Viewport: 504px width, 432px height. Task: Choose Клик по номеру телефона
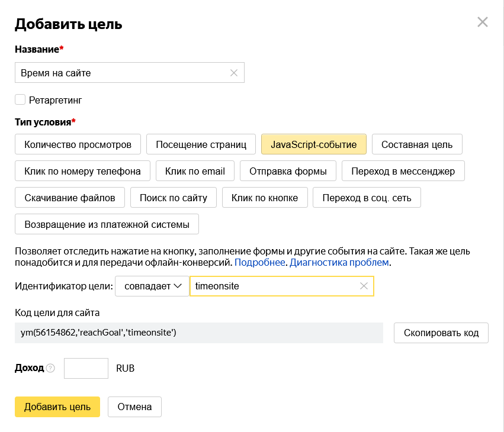click(x=82, y=171)
